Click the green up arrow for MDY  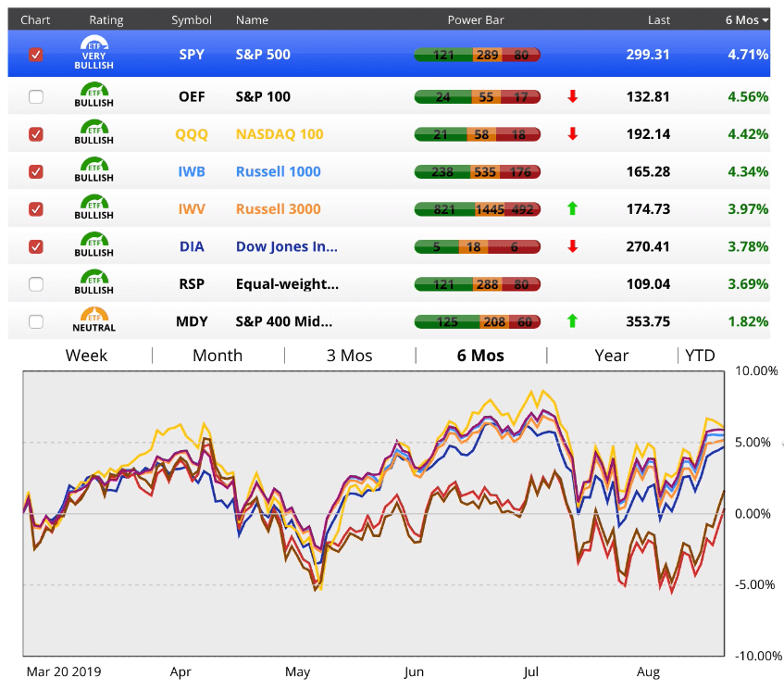573,320
